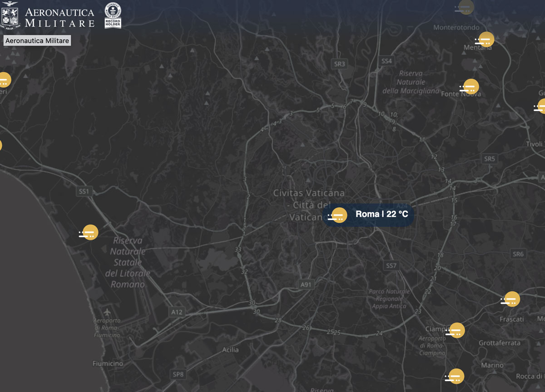Select the Ciampino fog weather marker
This screenshot has width=545, height=392.
[x=456, y=331]
